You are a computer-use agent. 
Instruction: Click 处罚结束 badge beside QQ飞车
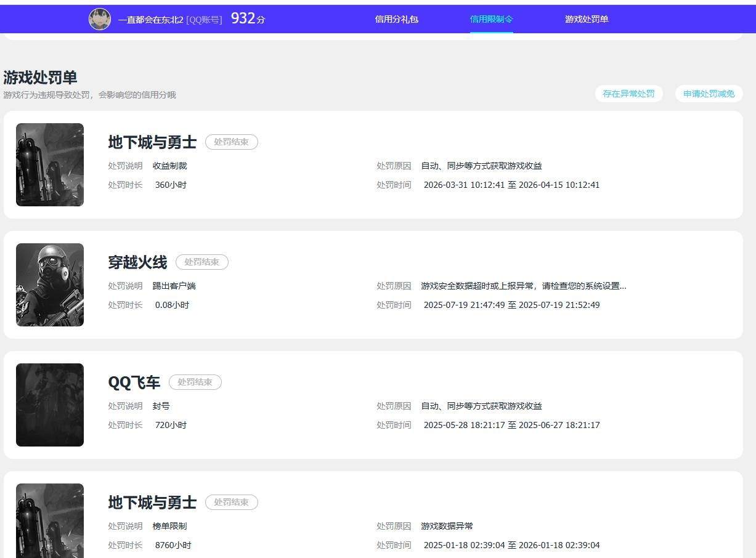coord(195,382)
